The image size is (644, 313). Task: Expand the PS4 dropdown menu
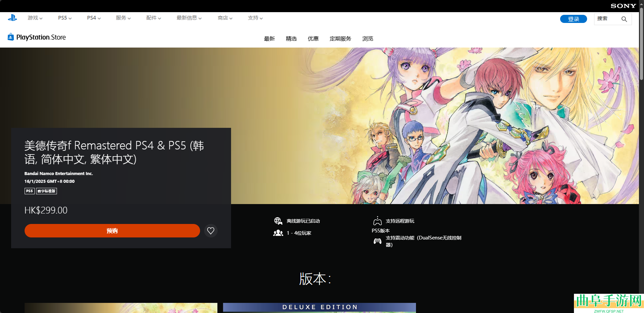coord(94,18)
